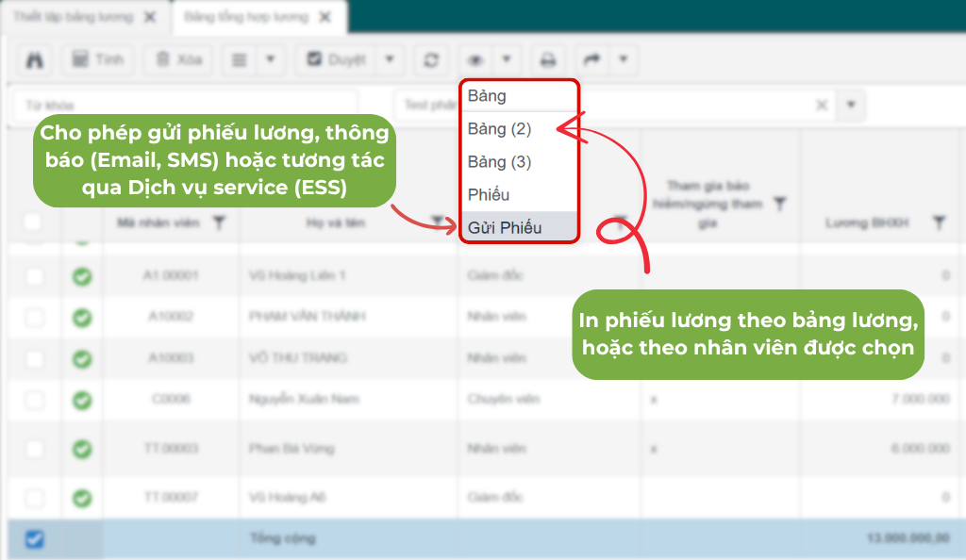966x560 pixels.
Task: Toggle checkbox for row C0006
Action: (35, 400)
